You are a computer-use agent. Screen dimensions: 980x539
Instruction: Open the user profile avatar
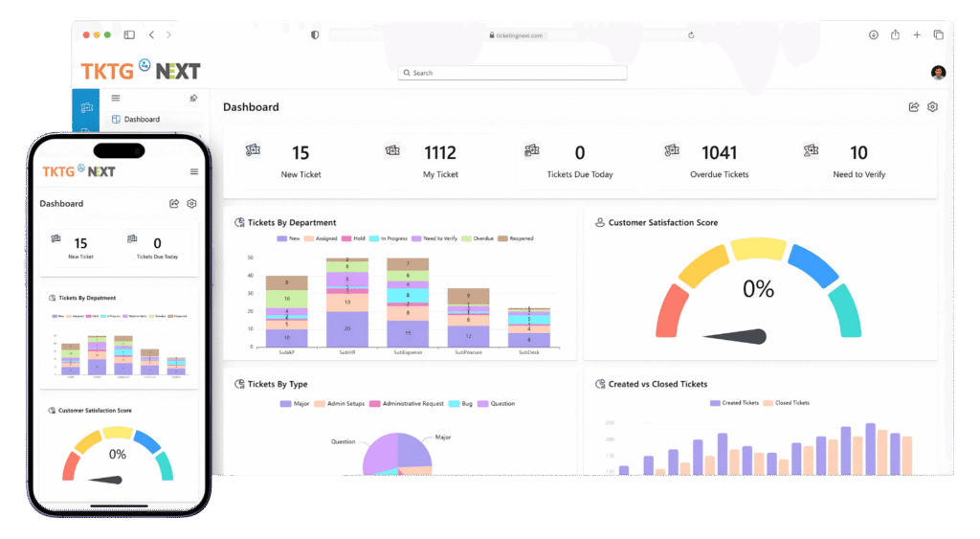(x=938, y=73)
